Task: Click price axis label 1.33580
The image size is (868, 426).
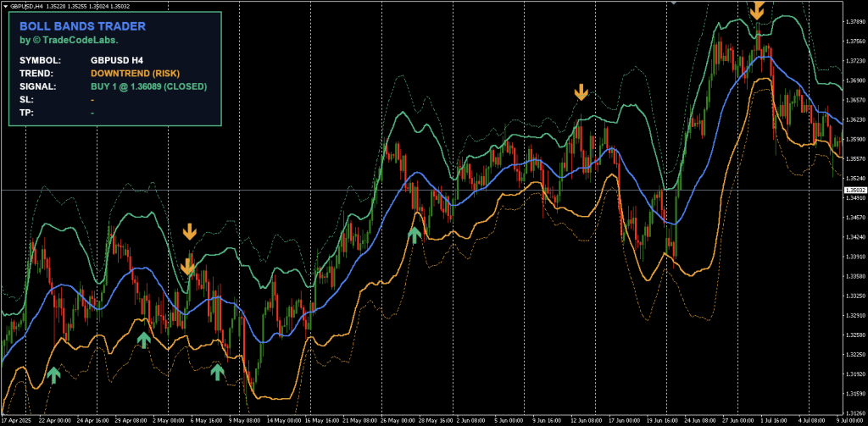Action: coord(855,276)
